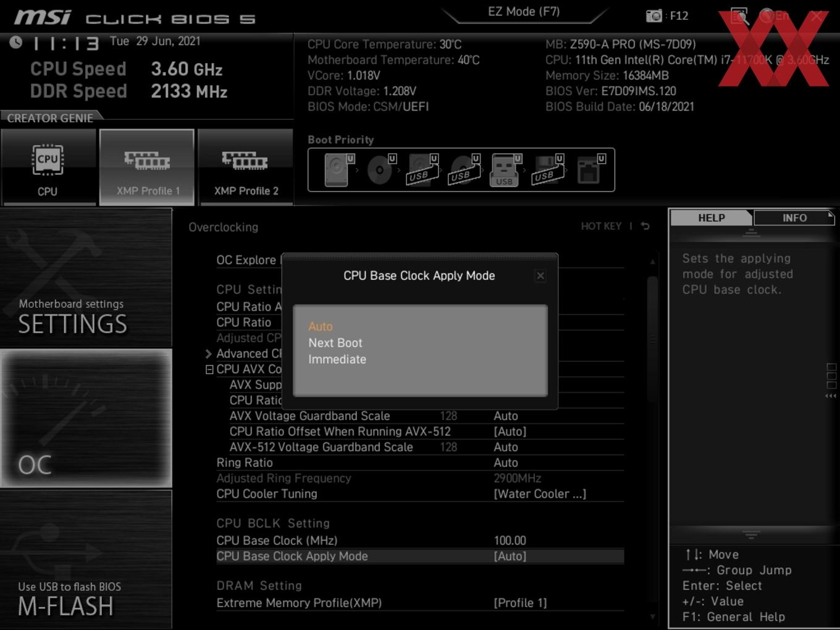Collapse the side panel with the triple arrow
This screenshot has width=840, height=630.
pos(831,396)
